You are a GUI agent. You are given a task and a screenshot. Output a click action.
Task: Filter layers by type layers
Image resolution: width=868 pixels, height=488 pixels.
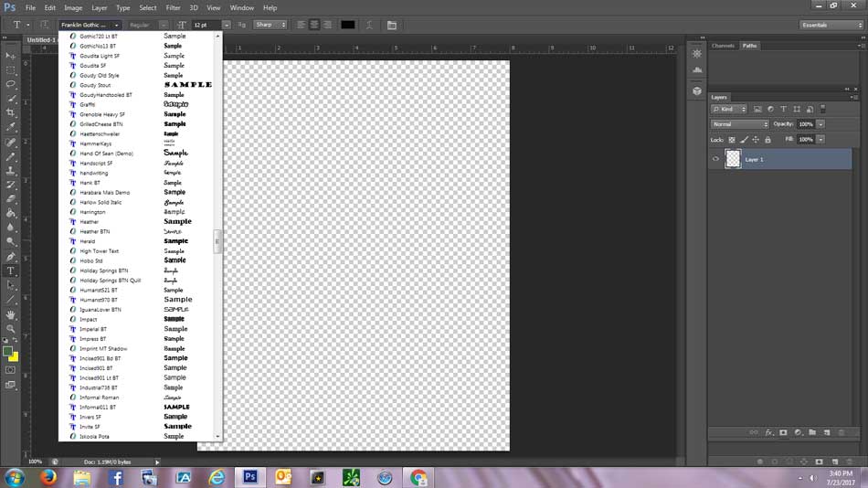[x=783, y=109]
